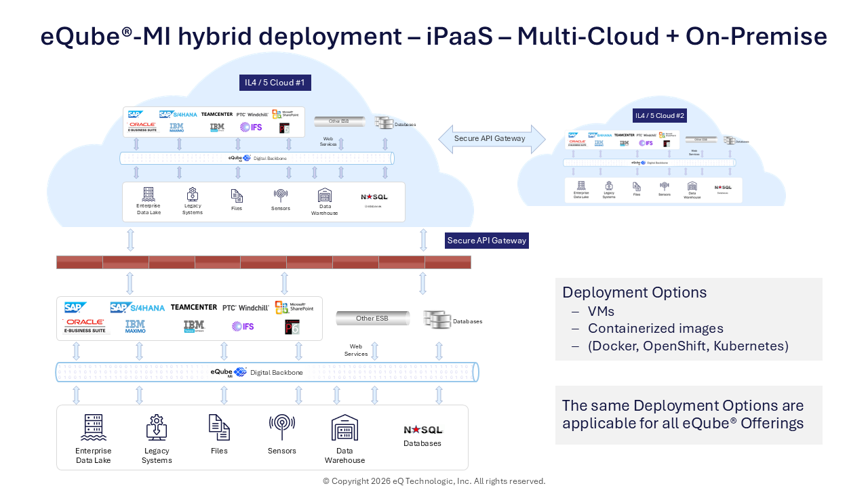Select the on-premise Databases server stack icon
This screenshot has height=488, width=868.
437,320
